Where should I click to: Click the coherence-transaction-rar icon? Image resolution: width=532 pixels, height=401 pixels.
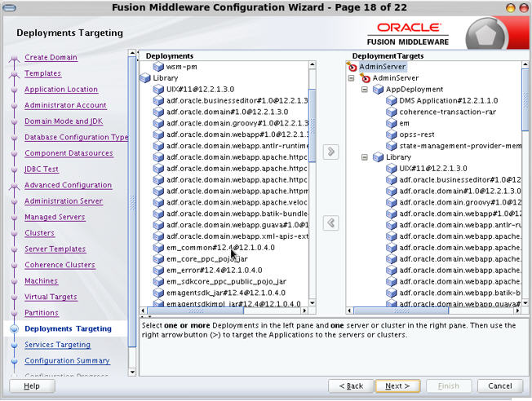[391, 112]
